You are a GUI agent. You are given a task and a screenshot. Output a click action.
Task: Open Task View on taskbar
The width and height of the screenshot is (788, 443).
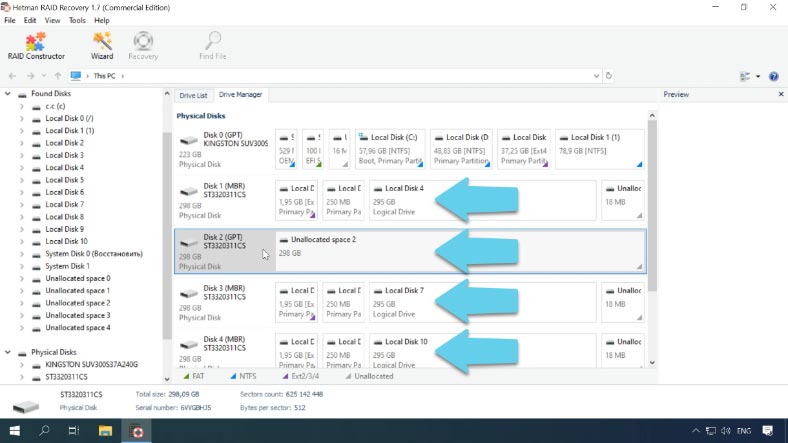pos(74,431)
